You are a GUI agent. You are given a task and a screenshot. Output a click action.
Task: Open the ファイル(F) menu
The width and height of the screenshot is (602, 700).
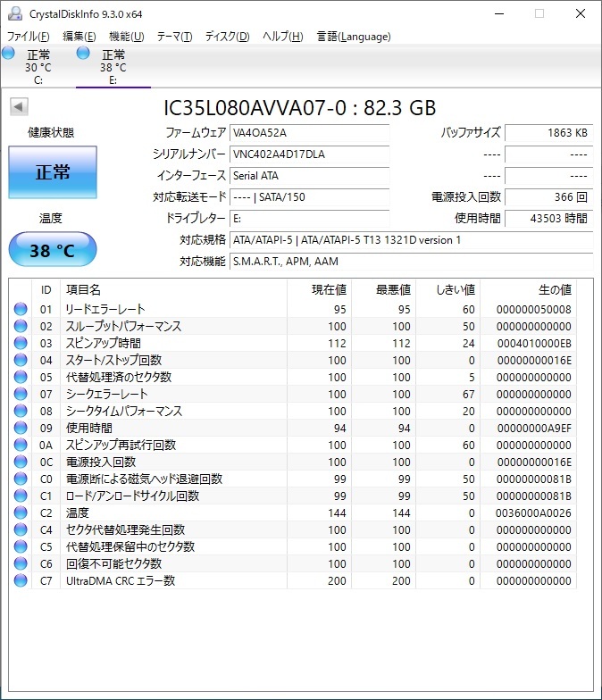(x=29, y=37)
